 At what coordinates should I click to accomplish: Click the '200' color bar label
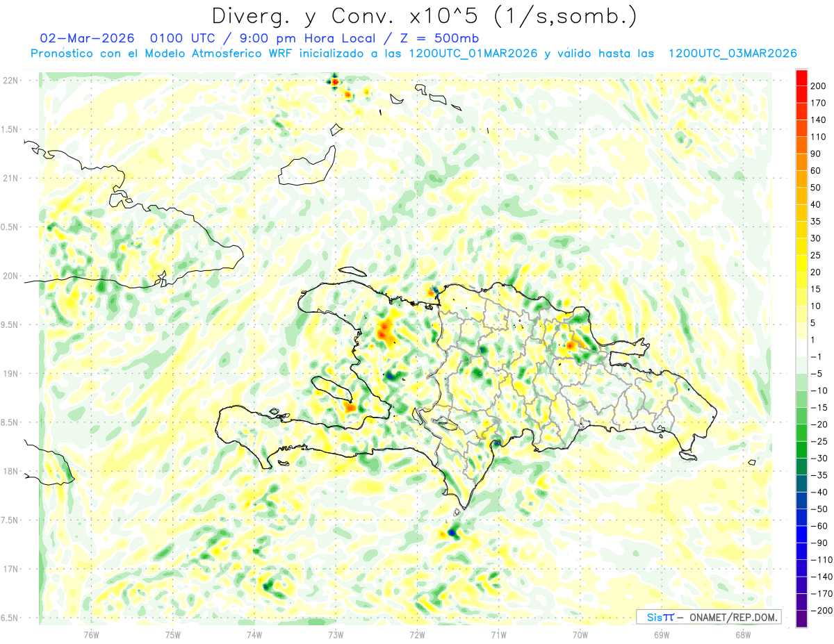[819, 86]
